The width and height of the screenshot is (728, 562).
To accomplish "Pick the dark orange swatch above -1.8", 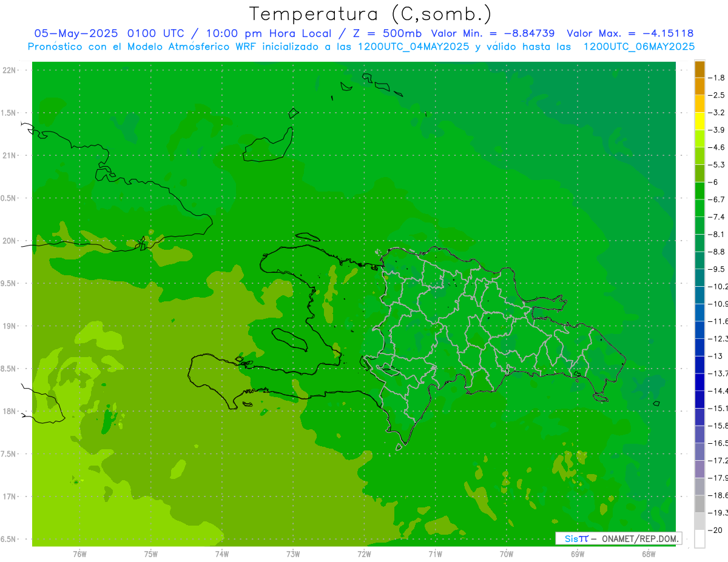I will (699, 69).
